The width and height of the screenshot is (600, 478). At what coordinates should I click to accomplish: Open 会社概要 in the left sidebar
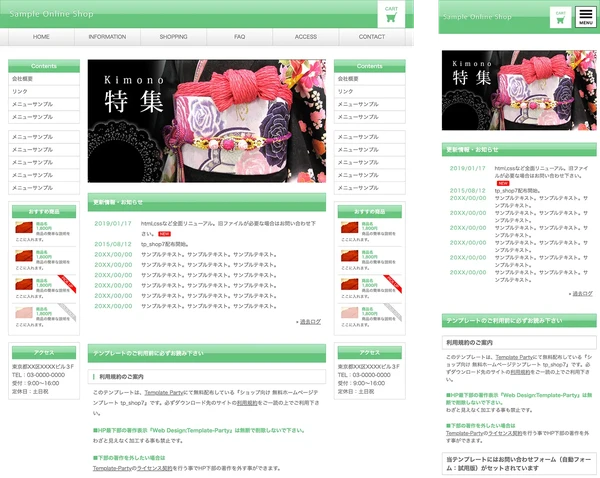tap(44, 79)
